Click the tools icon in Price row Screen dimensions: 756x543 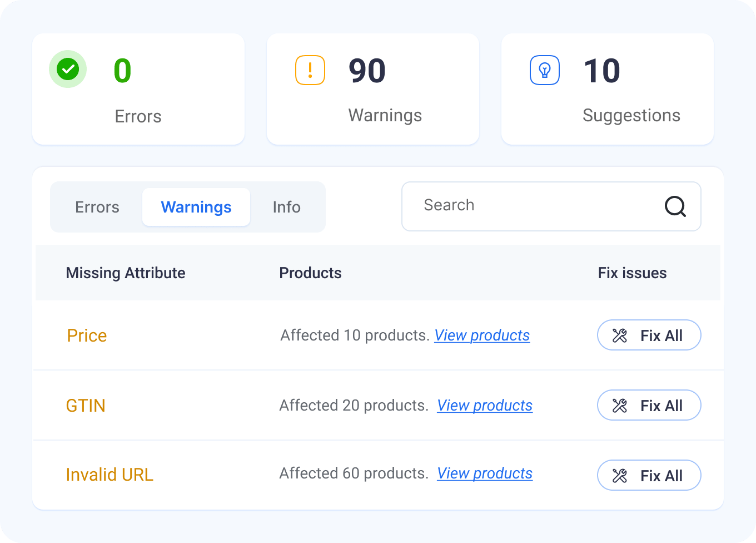pos(620,335)
